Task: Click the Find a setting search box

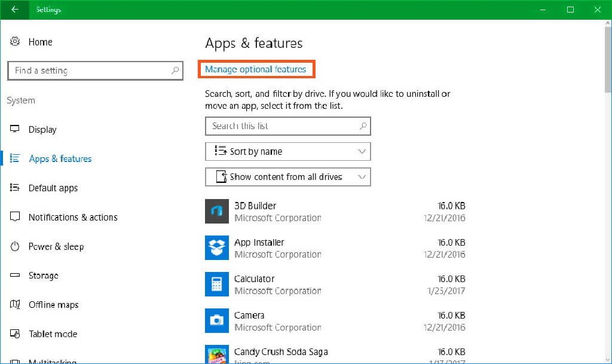Action: (x=90, y=71)
